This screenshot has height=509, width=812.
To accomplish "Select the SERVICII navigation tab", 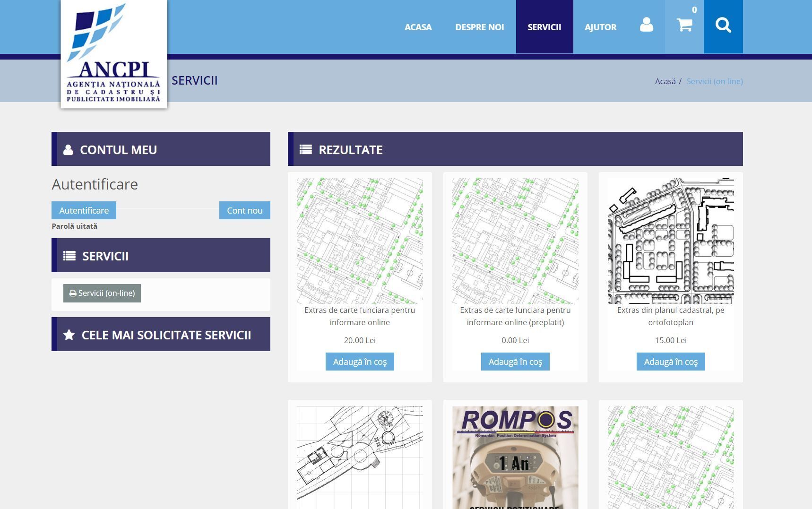I will coord(544,27).
